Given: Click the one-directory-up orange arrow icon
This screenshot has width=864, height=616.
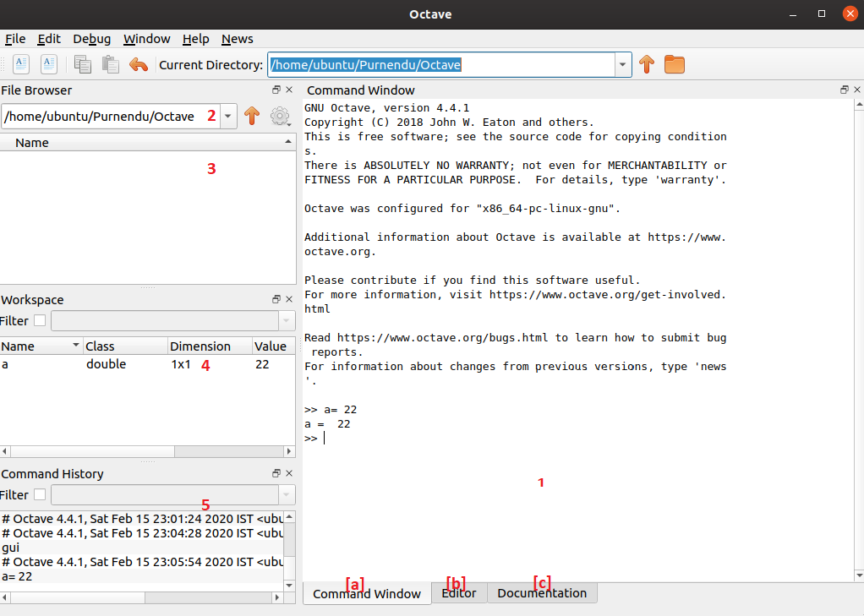Looking at the screenshot, I should 647,64.
